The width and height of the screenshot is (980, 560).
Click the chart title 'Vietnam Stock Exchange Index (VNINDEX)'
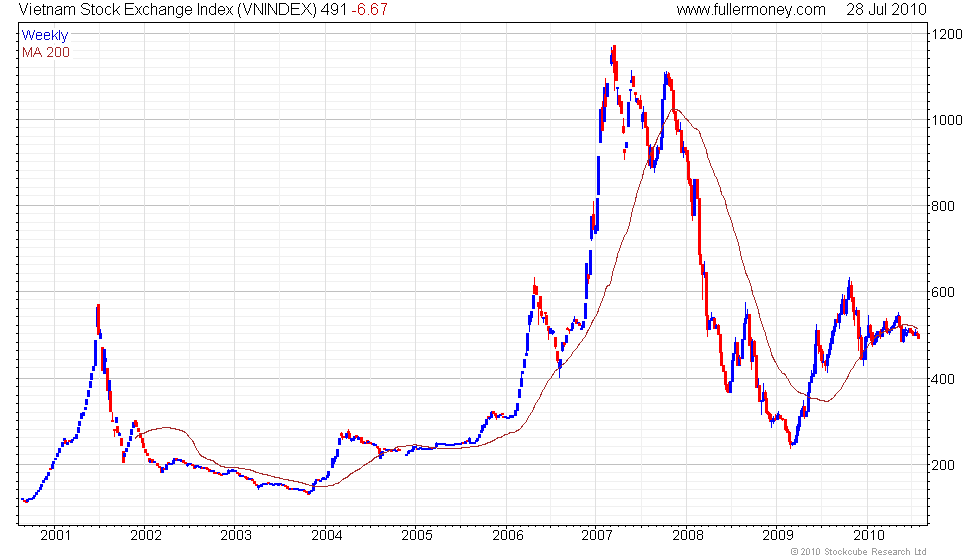click(x=168, y=10)
